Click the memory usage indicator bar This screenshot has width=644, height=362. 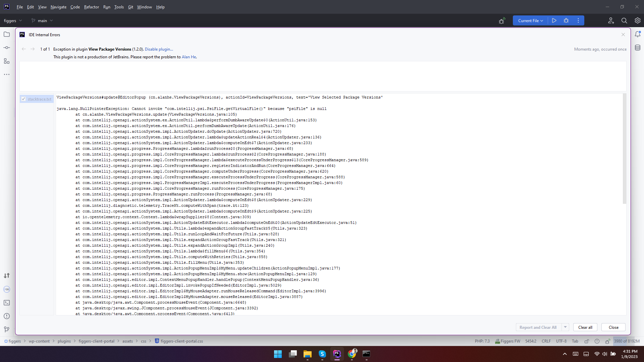tap(627, 341)
